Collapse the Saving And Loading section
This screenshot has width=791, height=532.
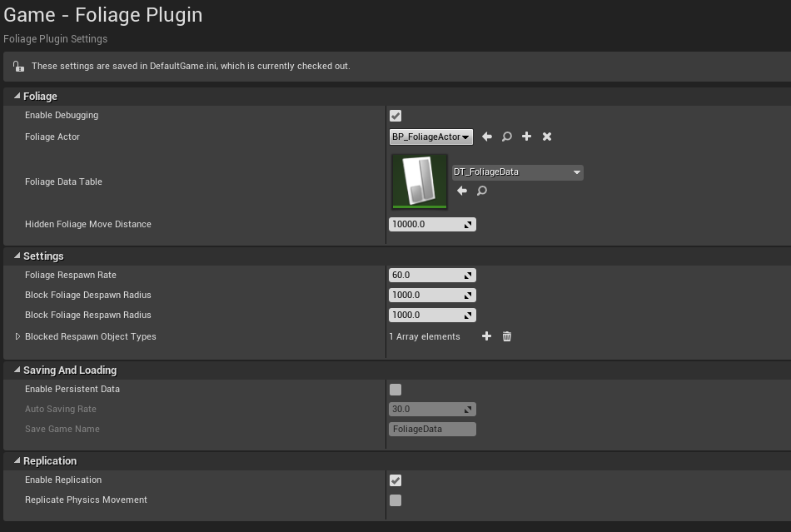(17, 370)
